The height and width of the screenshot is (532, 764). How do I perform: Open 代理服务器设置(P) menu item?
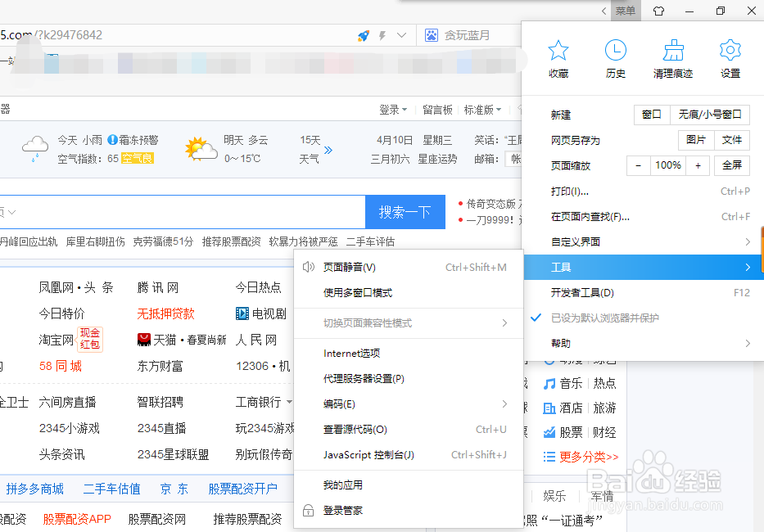[409, 378]
